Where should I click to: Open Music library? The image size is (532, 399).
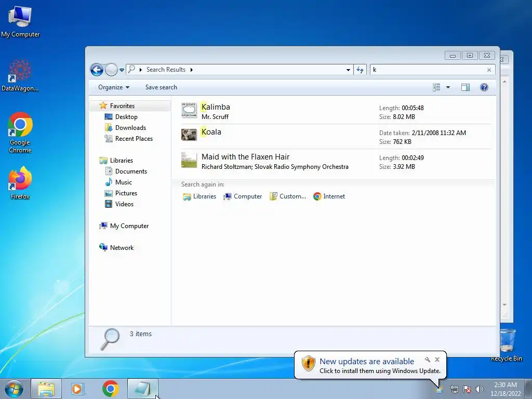coord(124,182)
